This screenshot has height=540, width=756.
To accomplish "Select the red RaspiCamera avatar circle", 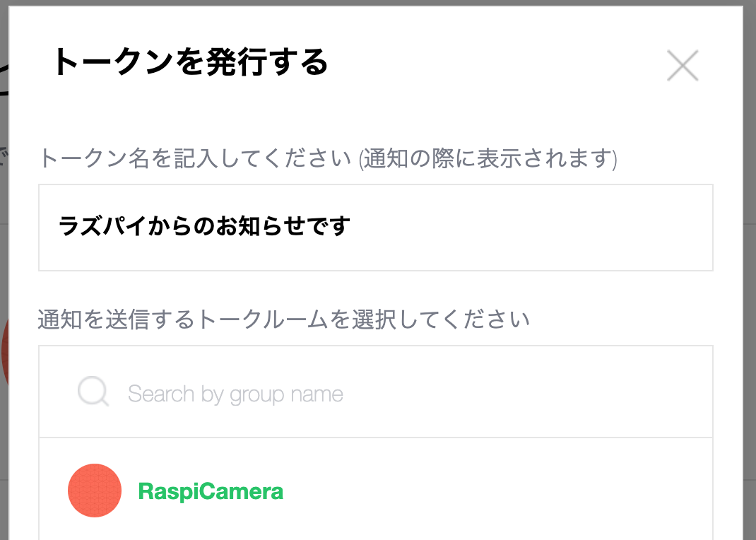I will pyautogui.click(x=95, y=491).
